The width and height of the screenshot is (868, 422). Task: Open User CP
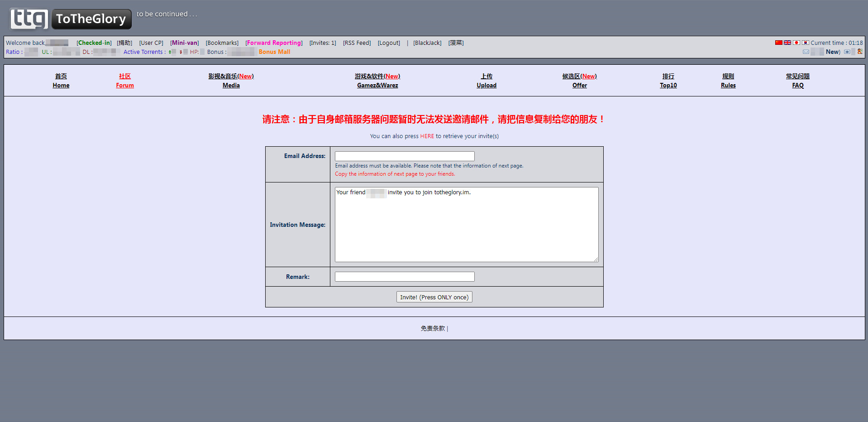[151, 43]
